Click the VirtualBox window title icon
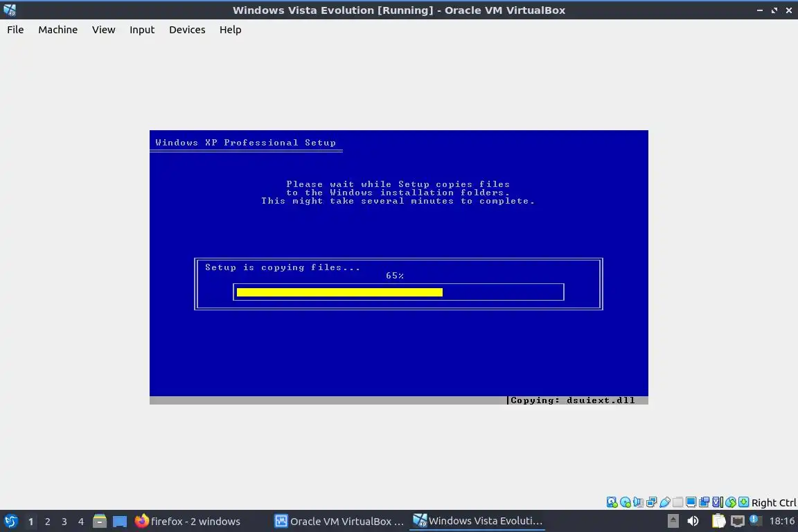This screenshot has width=798, height=532. 9,10
